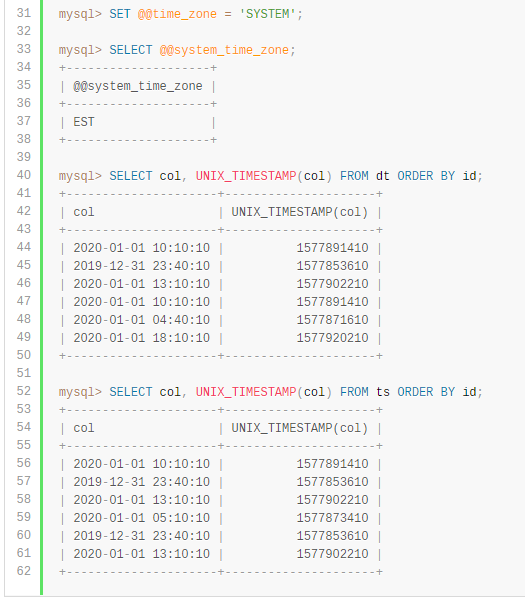Image resolution: width=525 pixels, height=608 pixels.
Task: Click line number 62 in gutter
Action: (24, 571)
